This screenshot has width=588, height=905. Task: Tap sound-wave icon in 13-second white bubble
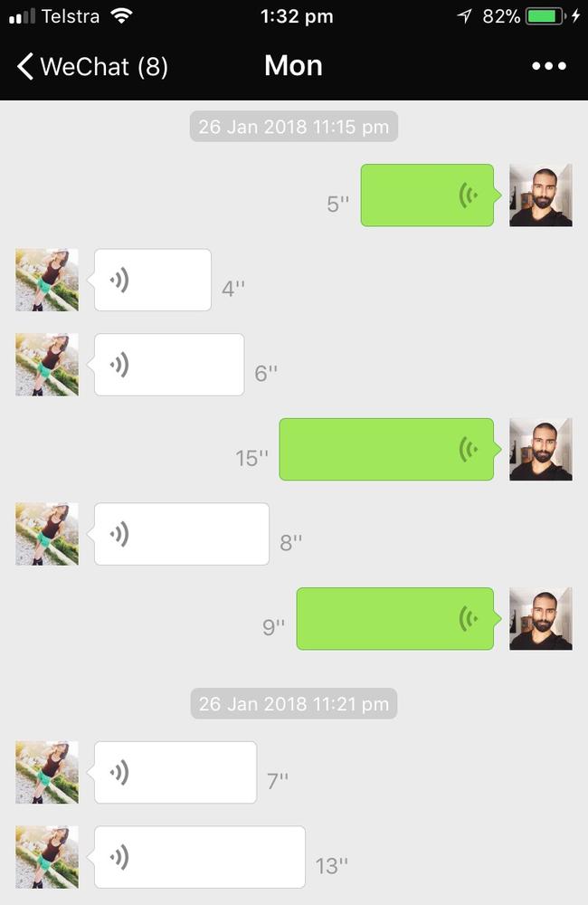[119, 857]
